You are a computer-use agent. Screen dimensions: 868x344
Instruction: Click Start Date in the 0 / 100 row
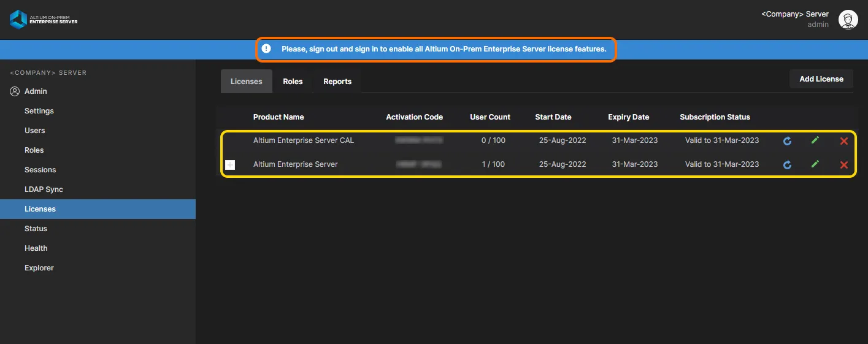coord(563,140)
